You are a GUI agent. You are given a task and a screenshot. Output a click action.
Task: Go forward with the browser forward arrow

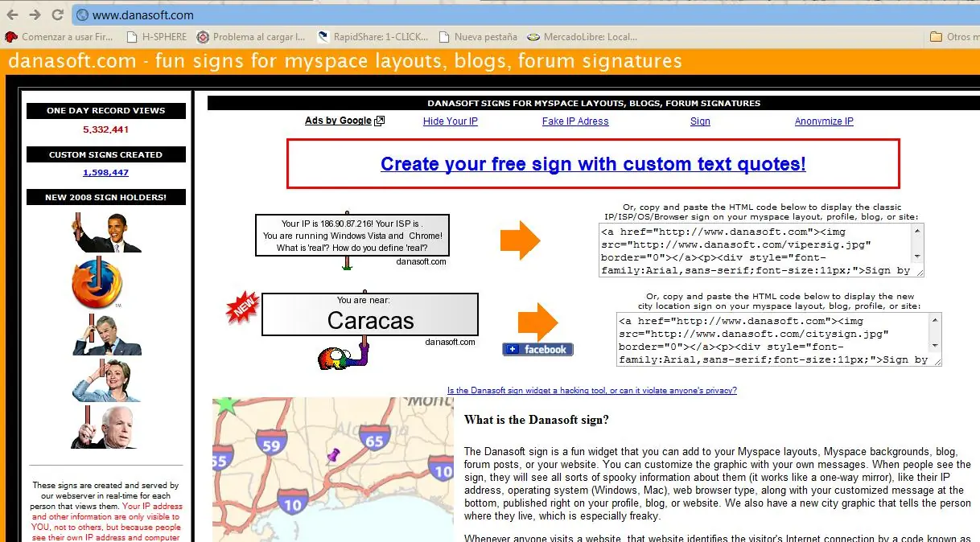click(x=35, y=14)
